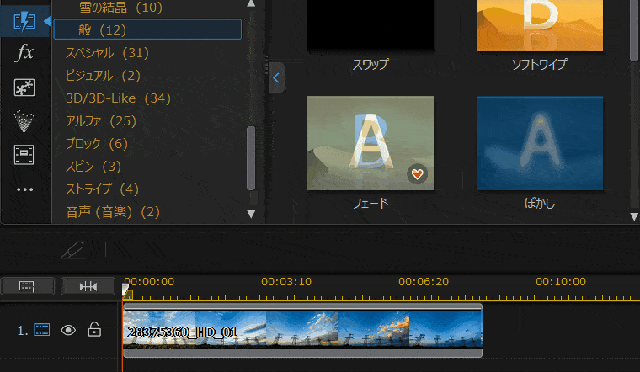This screenshot has width=640, height=372.
Task: Select the 音声 (音楽) (2) category
Action: (x=113, y=212)
